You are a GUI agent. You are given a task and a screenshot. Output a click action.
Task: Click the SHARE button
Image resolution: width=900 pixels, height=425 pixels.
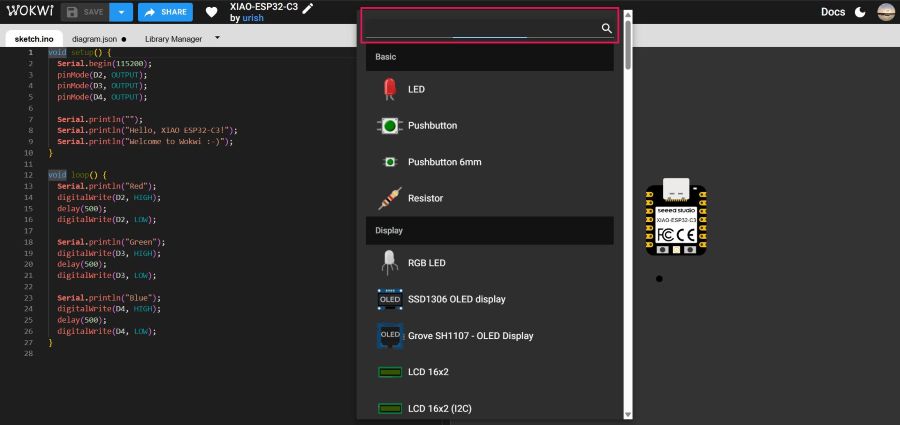(165, 12)
